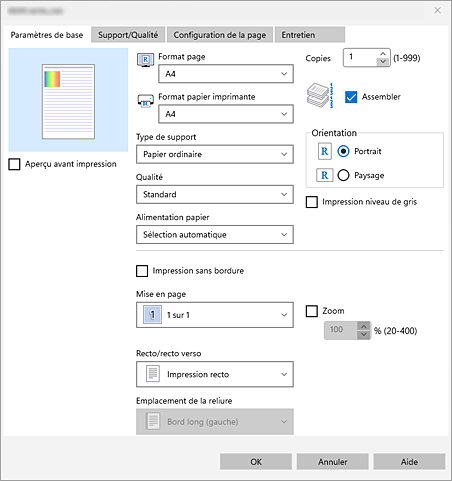Open Emplacement de la reliure dropdown

[215, 422]
